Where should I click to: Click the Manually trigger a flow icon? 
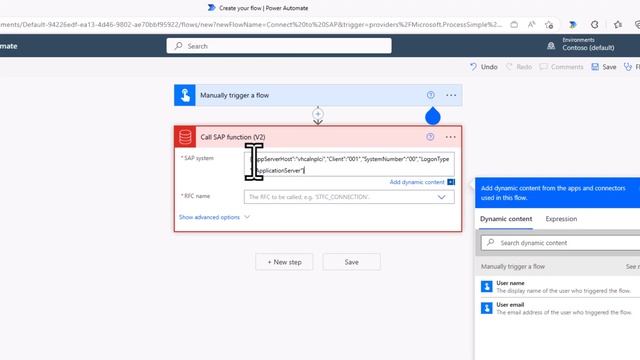point(184,95)
